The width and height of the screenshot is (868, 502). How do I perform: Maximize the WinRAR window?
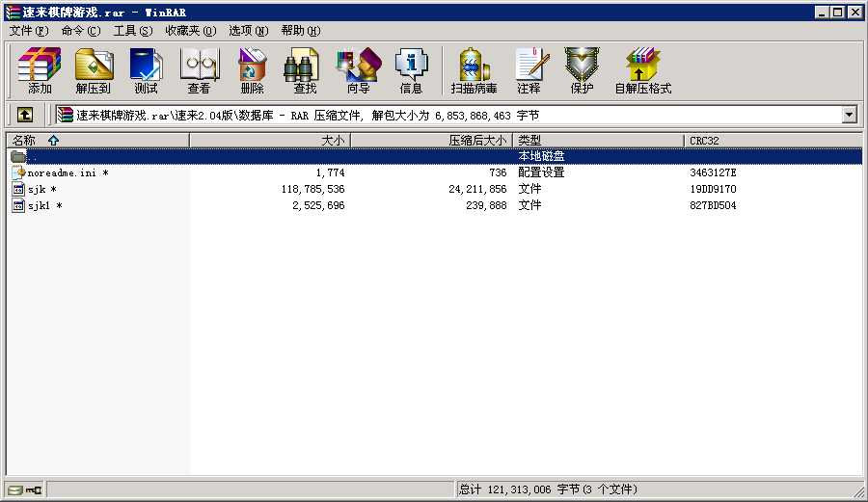point(837,13)
